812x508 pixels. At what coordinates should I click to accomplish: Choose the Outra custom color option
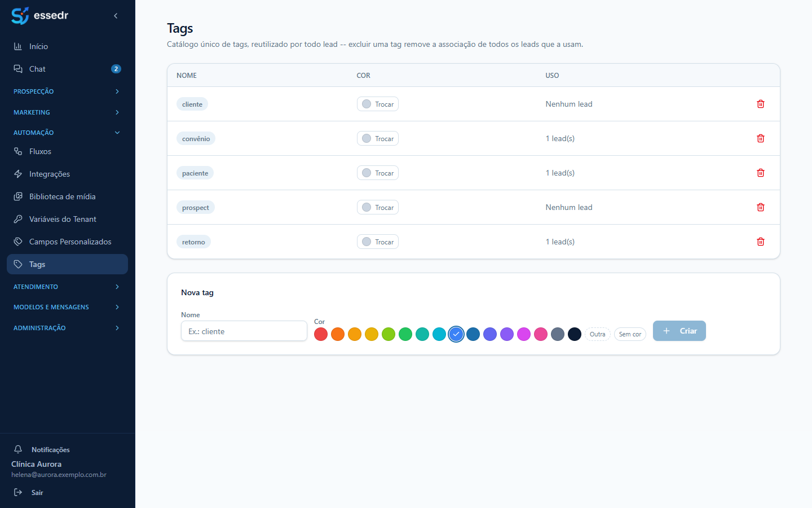pyautogui.click(x=598, y=334)
